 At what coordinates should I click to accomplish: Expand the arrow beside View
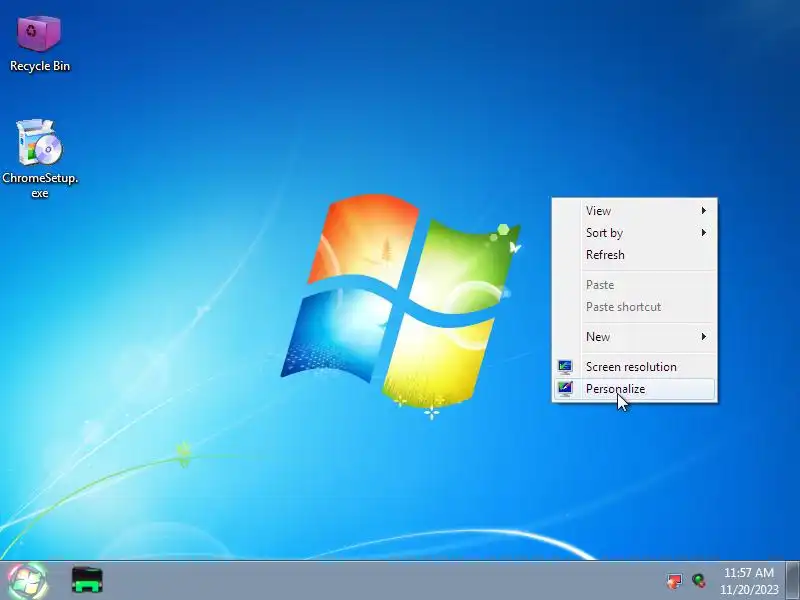[x=704, y=210]
